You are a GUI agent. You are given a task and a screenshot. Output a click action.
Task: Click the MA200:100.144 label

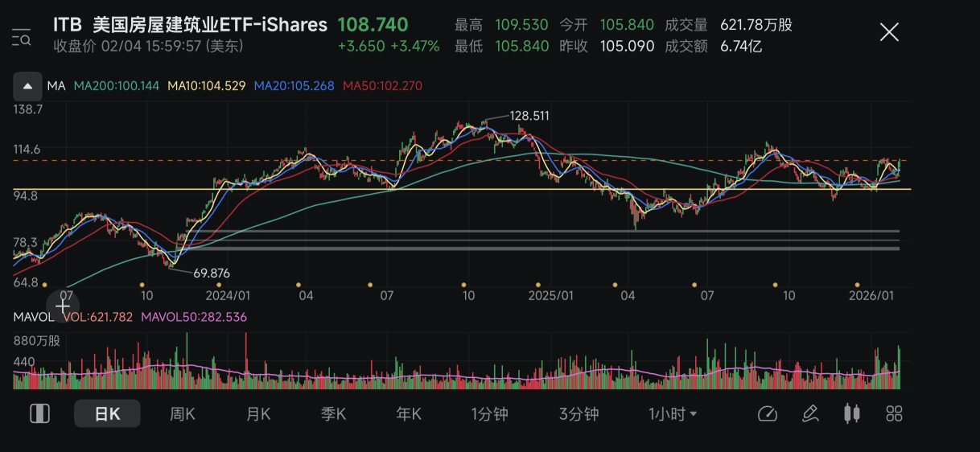tap(117, 86)
